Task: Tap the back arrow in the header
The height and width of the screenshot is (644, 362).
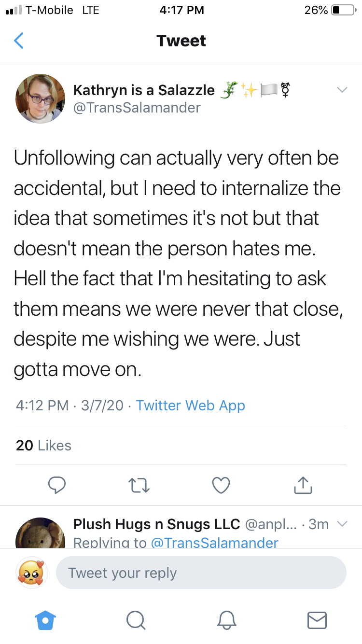Action: [x=18, y=41]
